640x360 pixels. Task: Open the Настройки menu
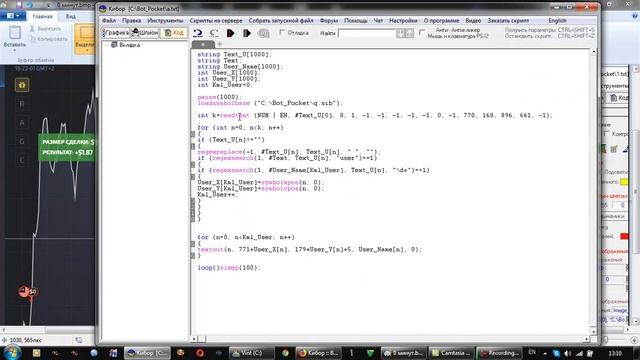tap(403, 20)
